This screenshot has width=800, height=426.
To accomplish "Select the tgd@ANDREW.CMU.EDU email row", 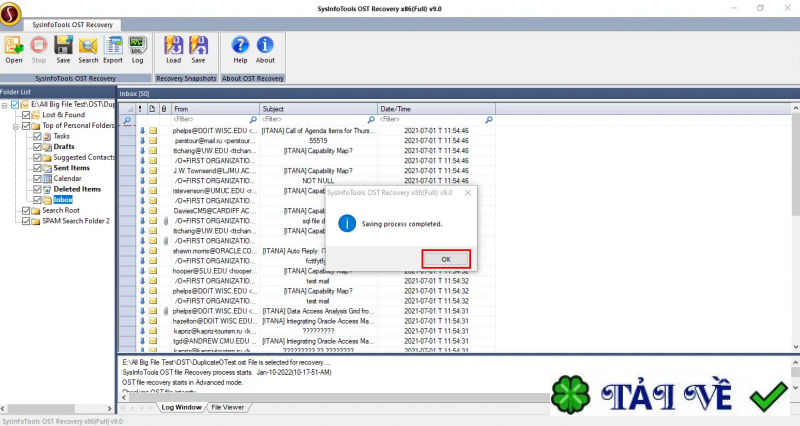I will click(307, 341).
